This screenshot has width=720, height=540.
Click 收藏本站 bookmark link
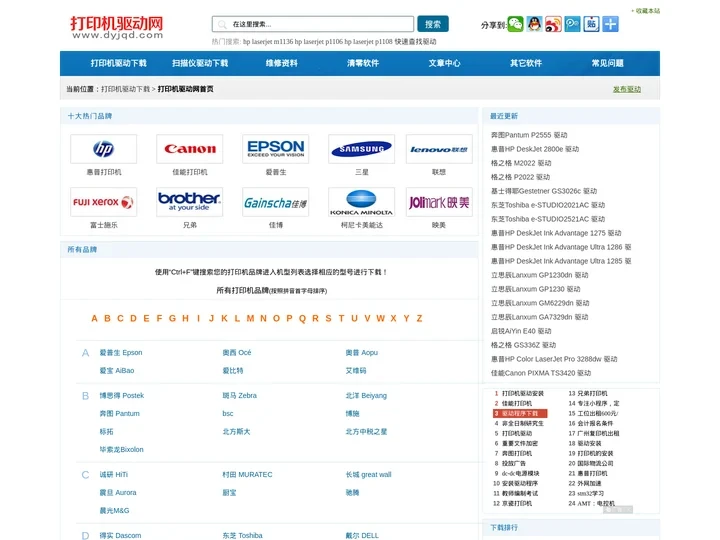(647, 11)
